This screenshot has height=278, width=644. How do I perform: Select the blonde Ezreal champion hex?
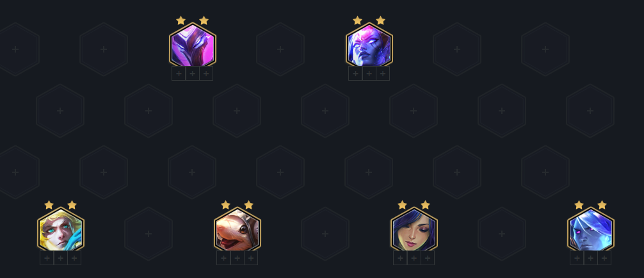[x=61, y=229]
